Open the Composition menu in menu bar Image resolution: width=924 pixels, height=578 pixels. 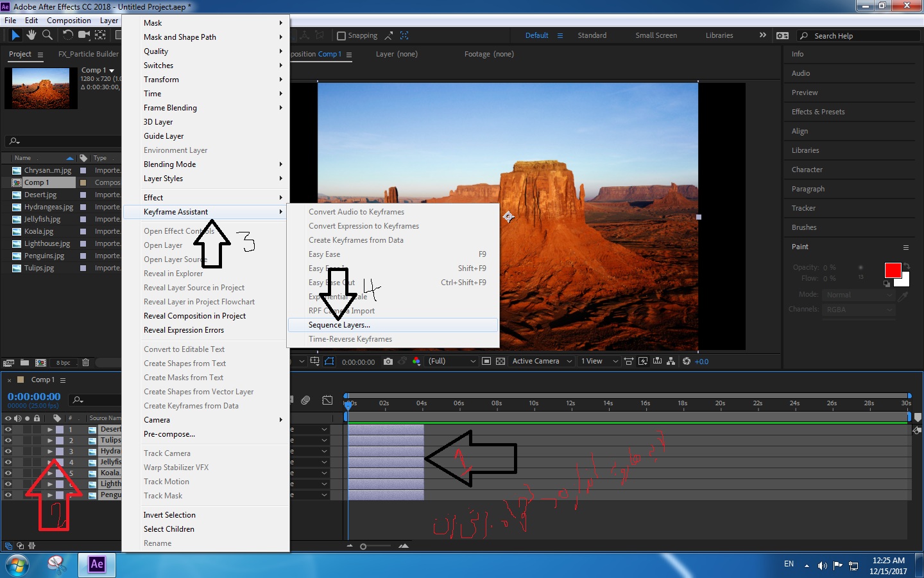tap(69, 21)
